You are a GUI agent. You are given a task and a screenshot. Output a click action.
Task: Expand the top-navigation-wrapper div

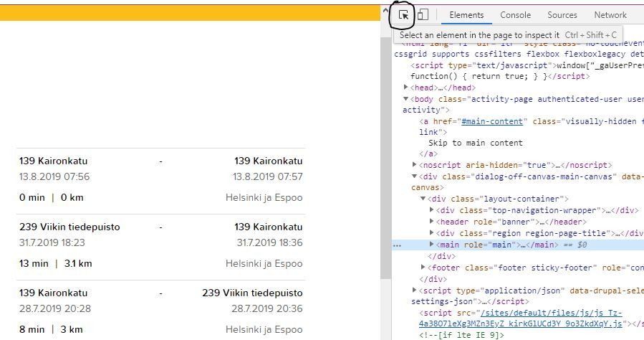[431, 209]
